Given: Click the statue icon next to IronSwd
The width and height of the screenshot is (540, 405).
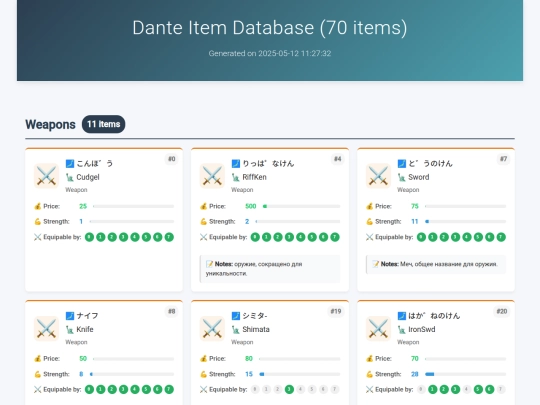Looking at the screenshot, I should pyautogui.click(x=402, y=330).
